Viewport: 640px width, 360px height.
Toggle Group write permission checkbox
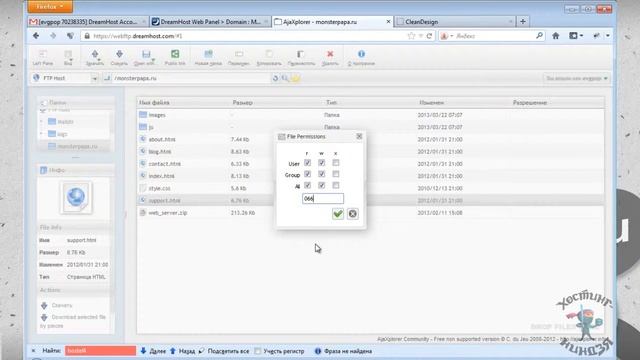point(322,174)
